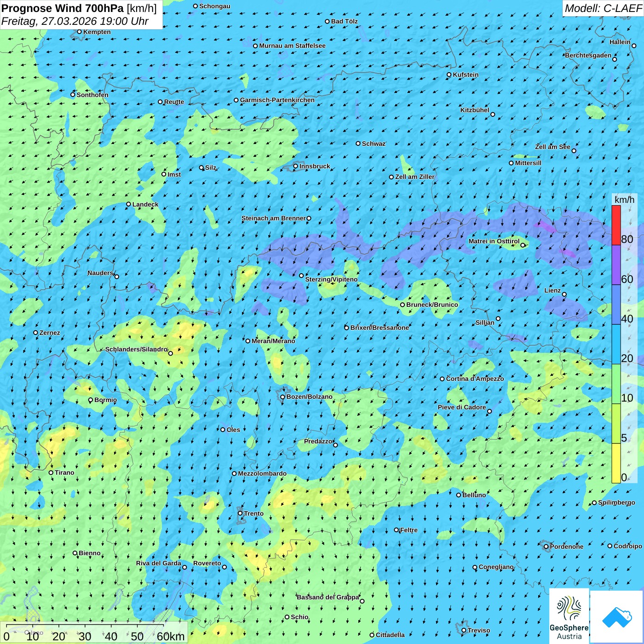This screenshot has height=644, width=644.
Task: Click the Cortina d'Ampezzo label
Action: (475, 379)
